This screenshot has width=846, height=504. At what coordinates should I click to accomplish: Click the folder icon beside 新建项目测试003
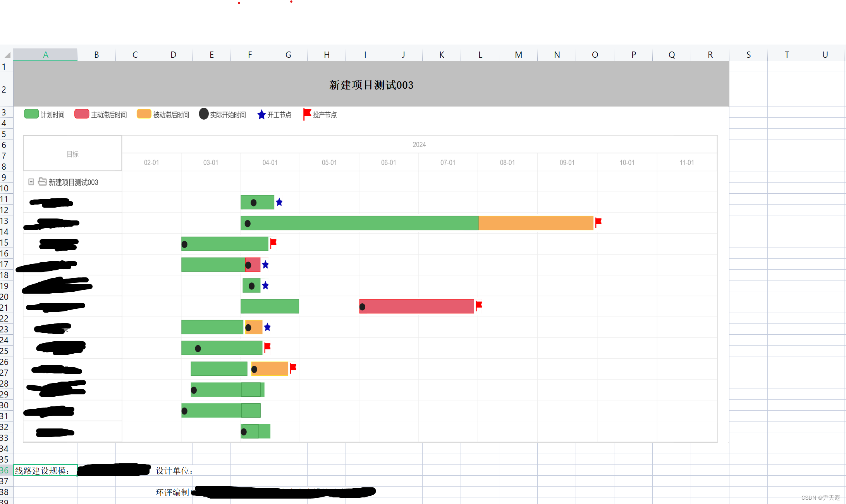[x=42, y=182]
